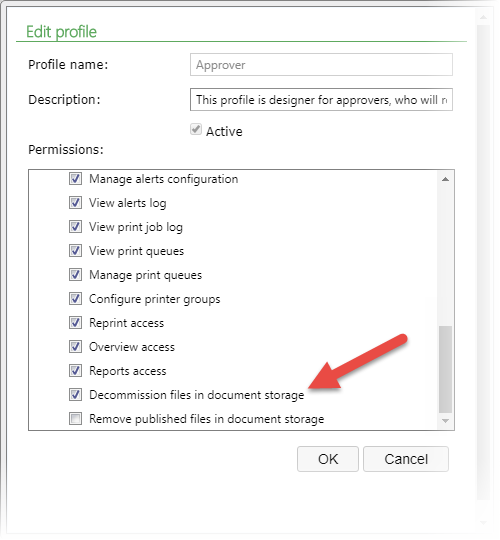Uncheck Decommission files in document storage

75,395
